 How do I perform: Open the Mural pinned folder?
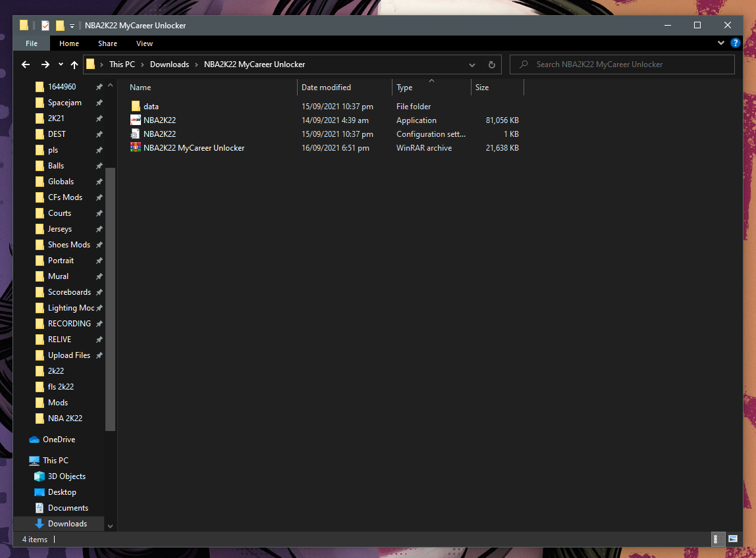[x=58, y=276]
